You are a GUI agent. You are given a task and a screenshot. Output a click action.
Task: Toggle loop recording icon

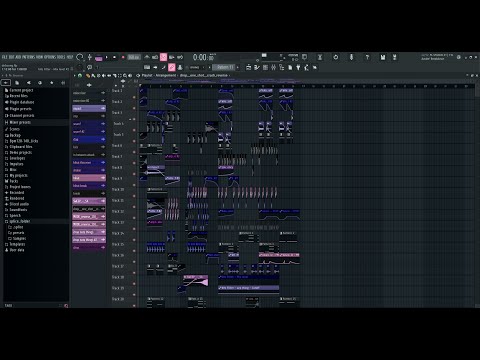tap(180, 57)
